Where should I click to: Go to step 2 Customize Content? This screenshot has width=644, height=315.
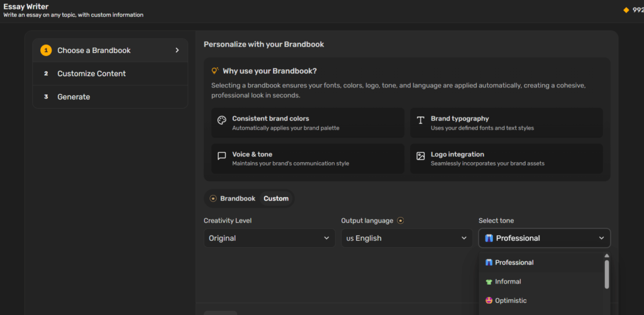110,74
